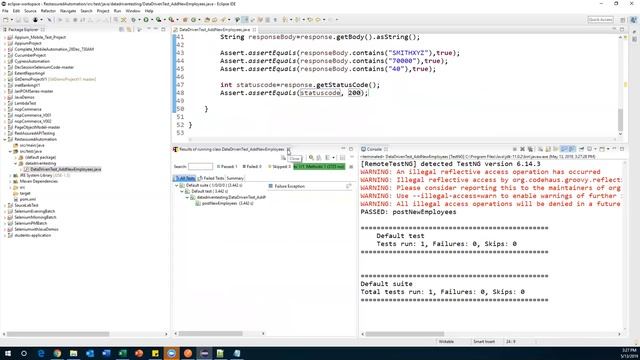Collapse the src/test/java folder
The height and width of the screenshot is (360, 640).
click(x=11, y=151)
